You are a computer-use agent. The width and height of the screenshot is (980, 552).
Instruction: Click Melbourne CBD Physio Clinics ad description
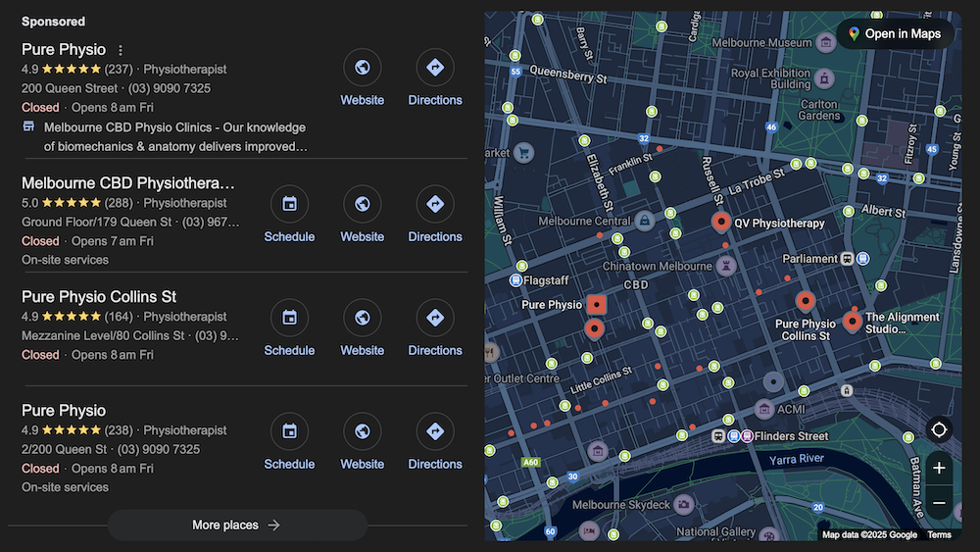(x=175, y=137)
